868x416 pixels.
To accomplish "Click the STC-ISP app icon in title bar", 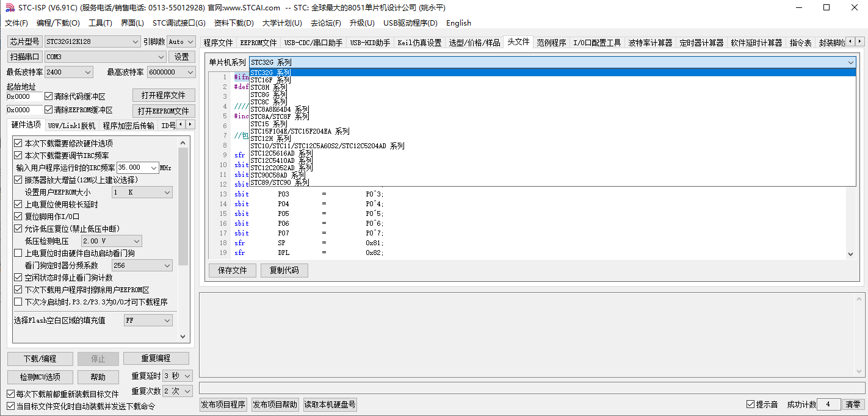I will (x=9, y=8).
